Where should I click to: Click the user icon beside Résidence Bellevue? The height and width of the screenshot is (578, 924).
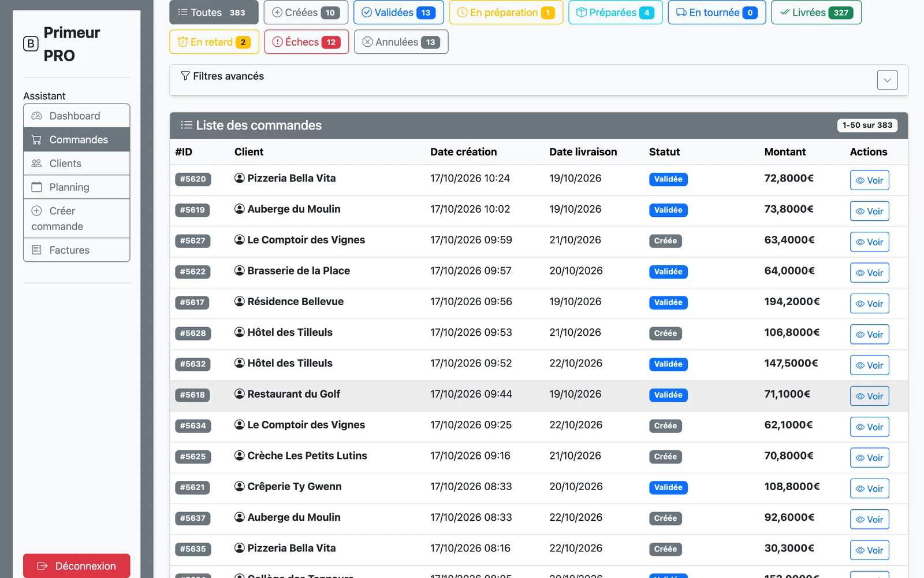click(x=240, y=301)
